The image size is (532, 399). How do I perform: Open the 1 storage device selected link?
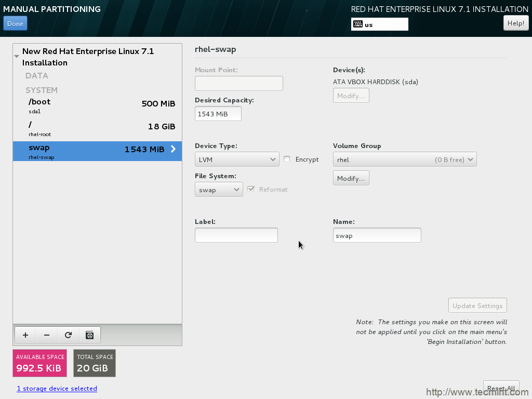point(57,389)
